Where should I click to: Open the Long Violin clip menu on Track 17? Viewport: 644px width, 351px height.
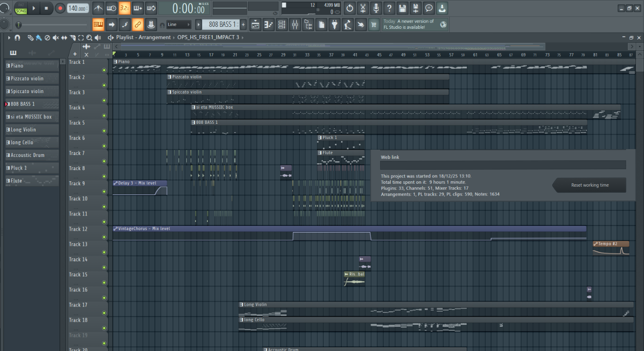click(x=241, y=305)
